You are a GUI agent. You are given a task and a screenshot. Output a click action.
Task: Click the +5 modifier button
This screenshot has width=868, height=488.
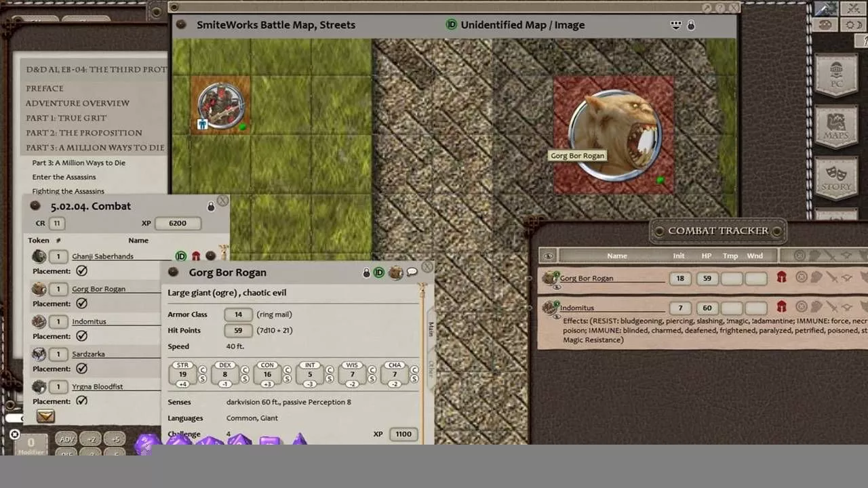coord(115,439)
